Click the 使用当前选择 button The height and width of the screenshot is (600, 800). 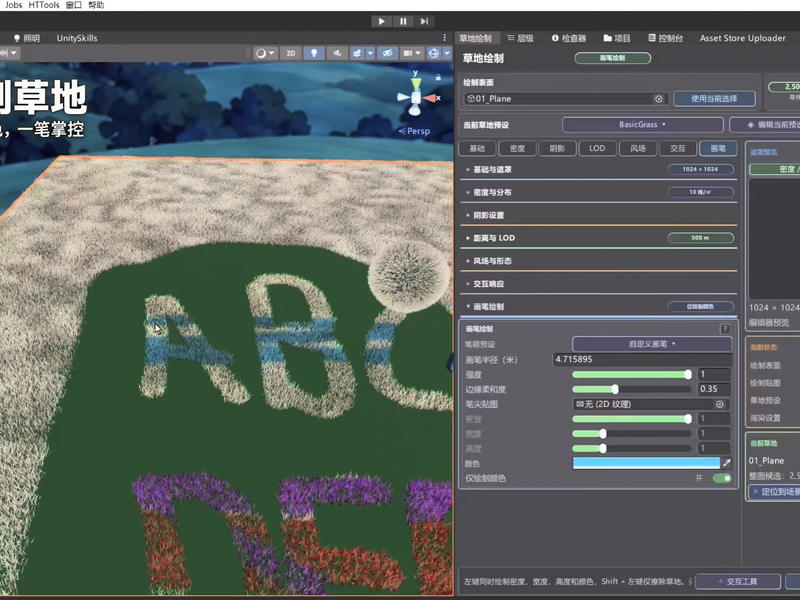714,98
